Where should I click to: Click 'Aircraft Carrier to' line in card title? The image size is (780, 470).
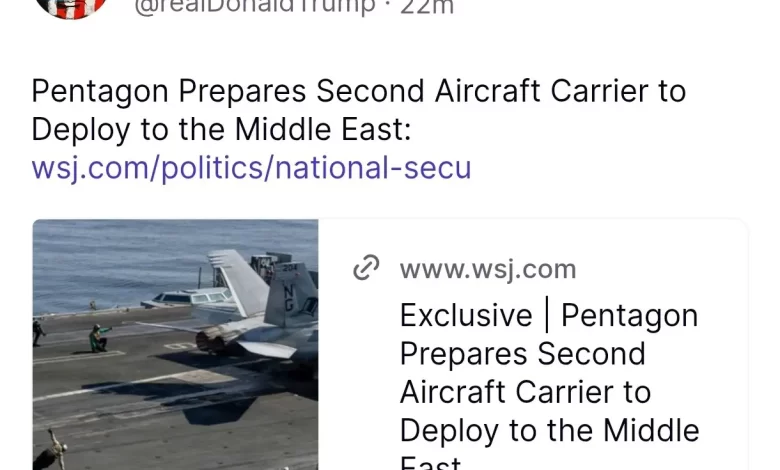click(525, 392)
